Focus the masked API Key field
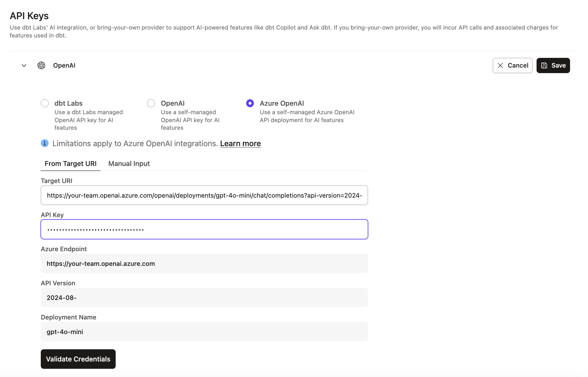Screen dimensions: 588x377 point(204,229)
